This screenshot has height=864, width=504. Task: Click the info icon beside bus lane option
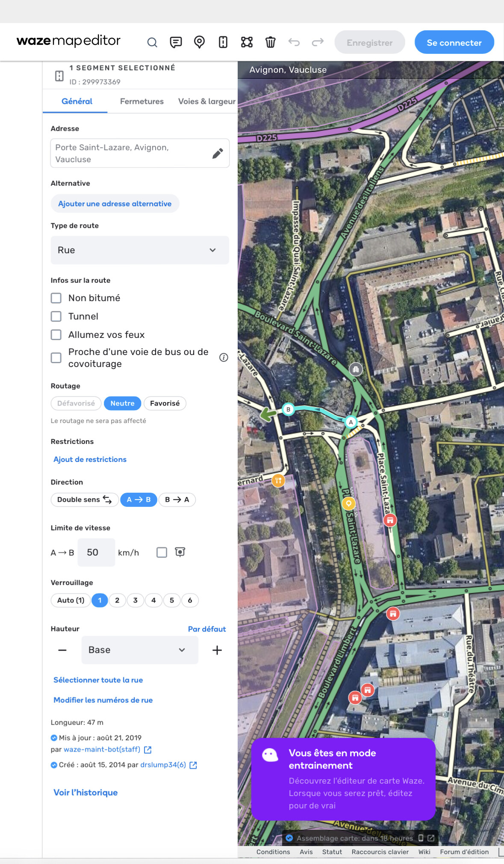[224, 358]
